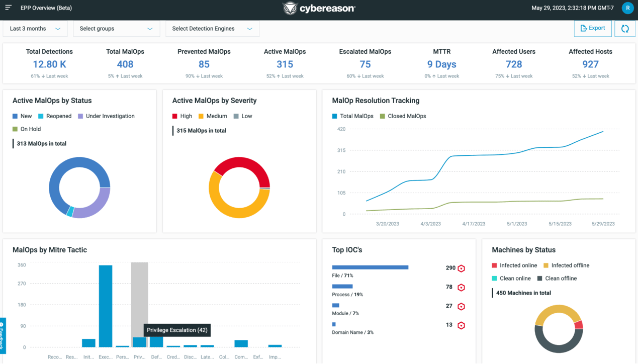The height and width of the screenshot is (364, 638).
Task: Toggle the New status legend entry
Action: click(x=22, y=116)
